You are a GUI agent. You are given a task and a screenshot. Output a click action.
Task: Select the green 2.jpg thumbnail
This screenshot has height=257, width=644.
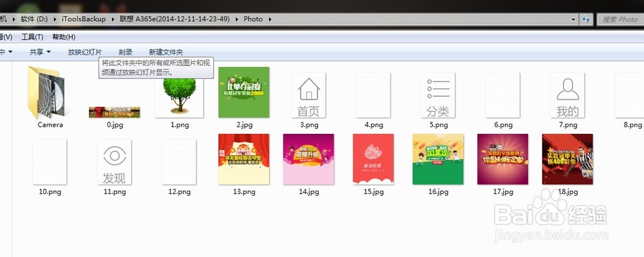[x=244, y=92]
